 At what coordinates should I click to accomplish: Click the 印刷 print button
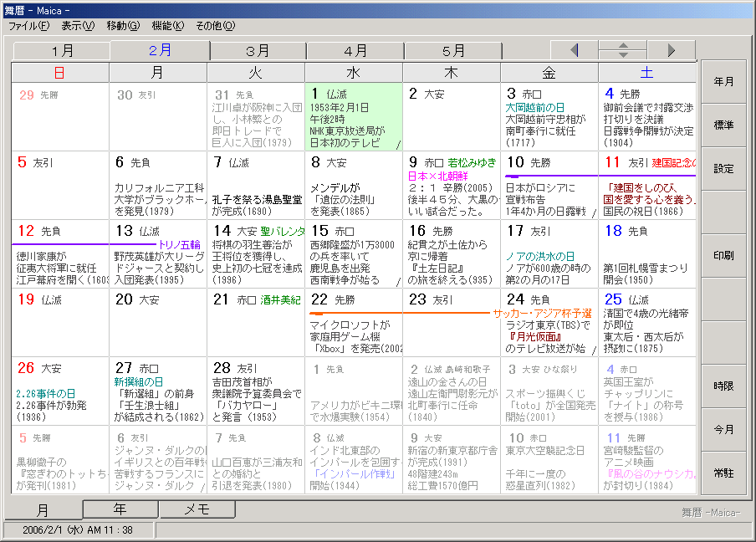[723, 255]
